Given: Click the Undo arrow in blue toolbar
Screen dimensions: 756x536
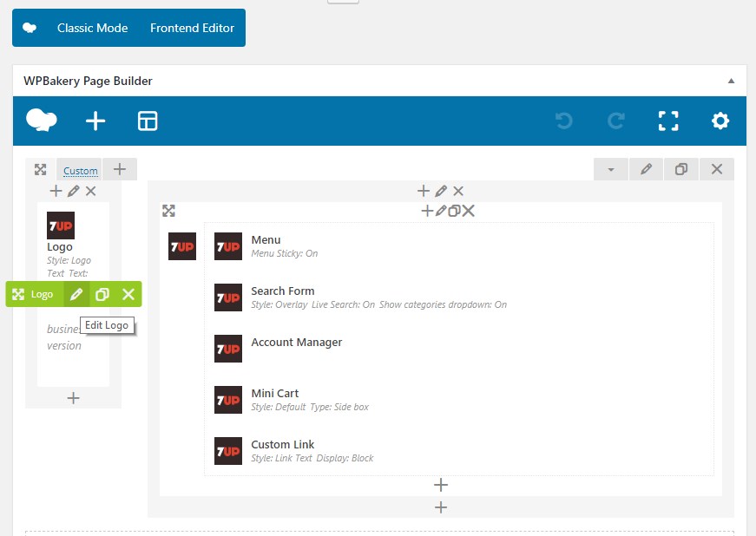Looking at the screenshot, I should pos(564,121).
